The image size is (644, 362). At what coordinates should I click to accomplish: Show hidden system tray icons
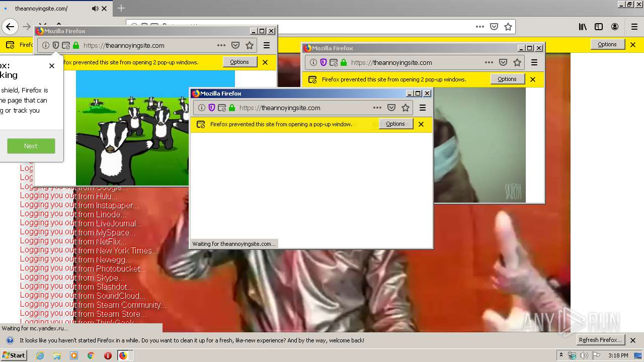pyautogui.click(x=561, y=355)
